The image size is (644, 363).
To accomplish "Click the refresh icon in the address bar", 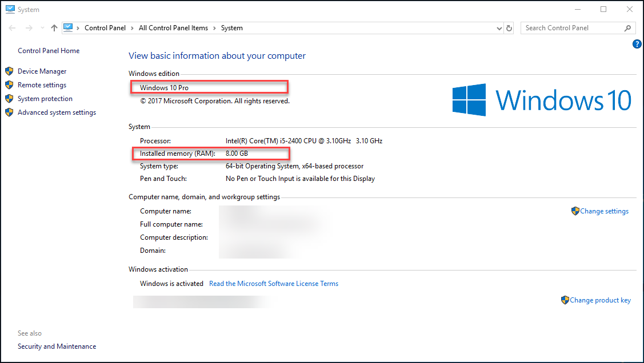I will [509, 27].
